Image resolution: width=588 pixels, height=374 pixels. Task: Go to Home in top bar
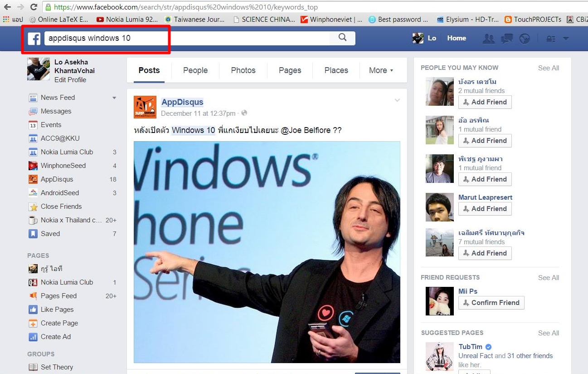[x=457, y=38]
